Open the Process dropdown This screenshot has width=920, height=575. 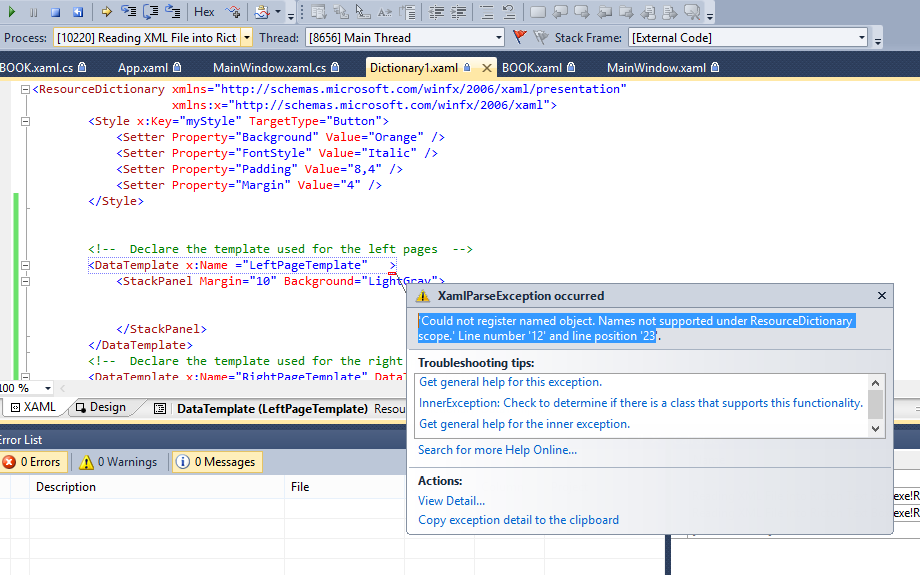pos(246,38)
